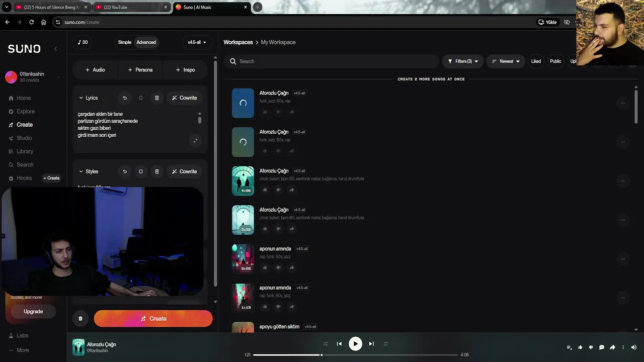
Task: Click Cowrite for lyrics
Action: [x=184, y=98]
